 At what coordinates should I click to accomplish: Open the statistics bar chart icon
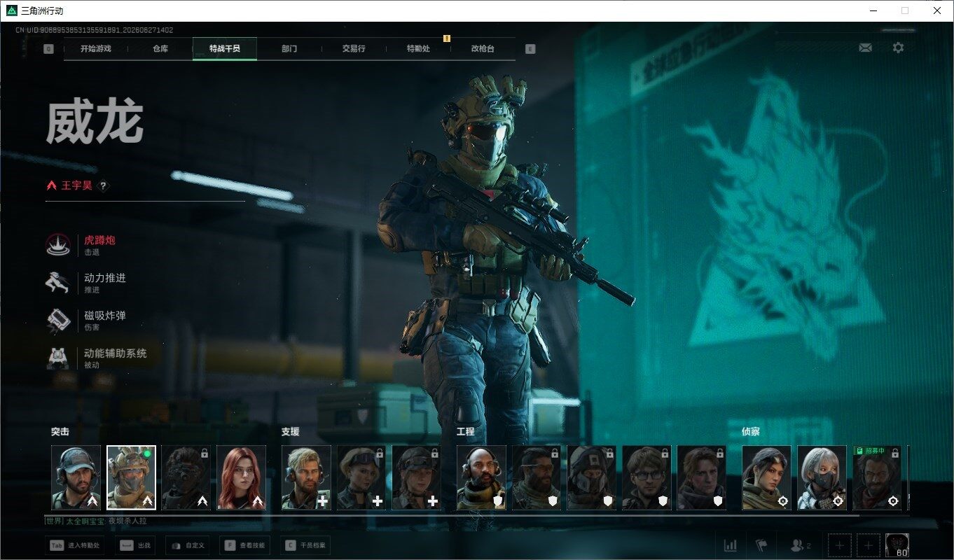(731, 545)
